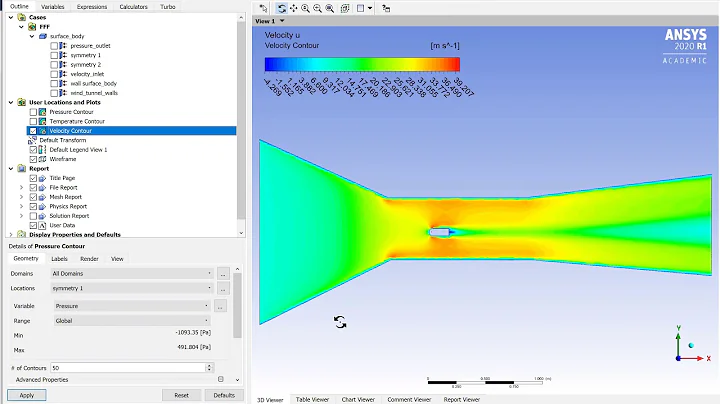Screen dimensions: 720x404
Task: Select the Pan view tool
Action: tap(293, 8)
